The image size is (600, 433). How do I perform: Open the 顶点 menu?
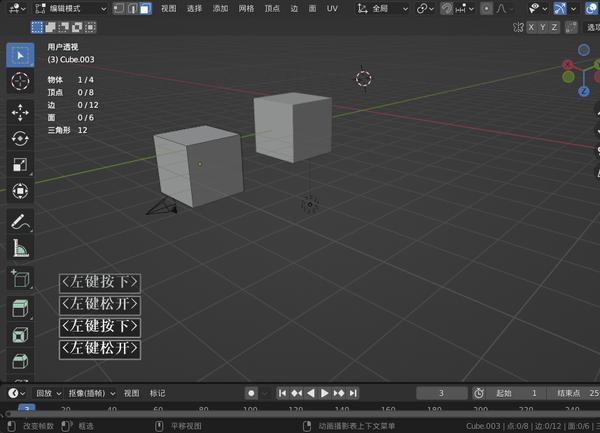pos(272,8)
